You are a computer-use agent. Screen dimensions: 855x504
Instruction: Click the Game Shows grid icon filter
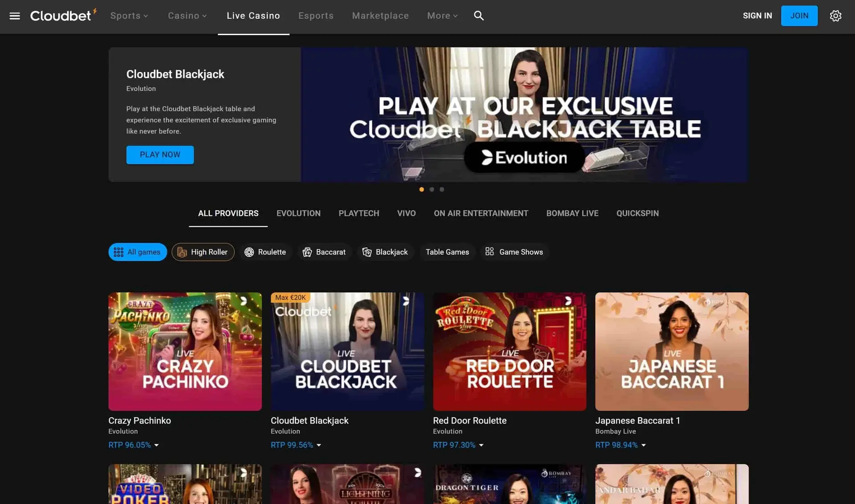514,252
